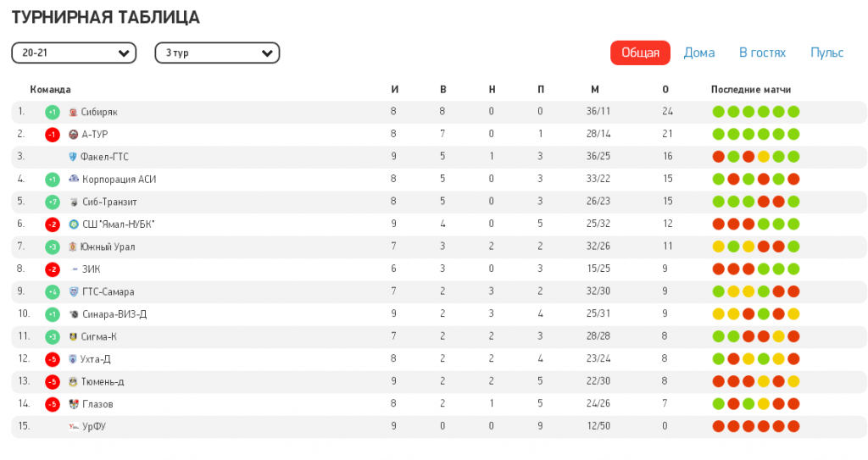Click the Глазов team logo icon
Screen dimensions: 868x460
(74, 404)
